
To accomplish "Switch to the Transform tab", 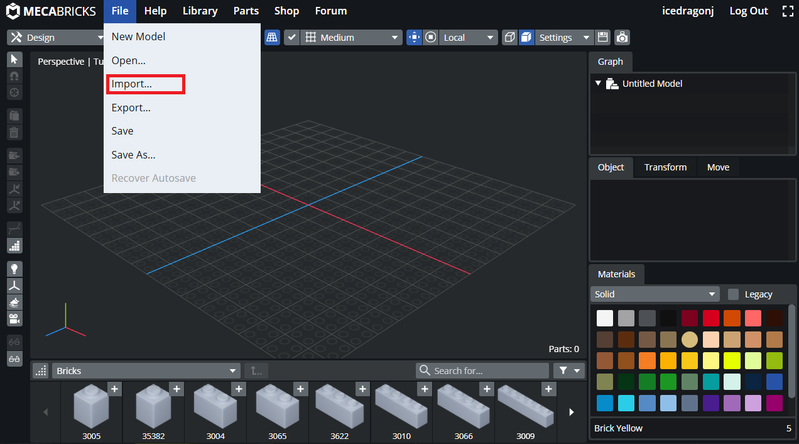I will coord(665,167).
